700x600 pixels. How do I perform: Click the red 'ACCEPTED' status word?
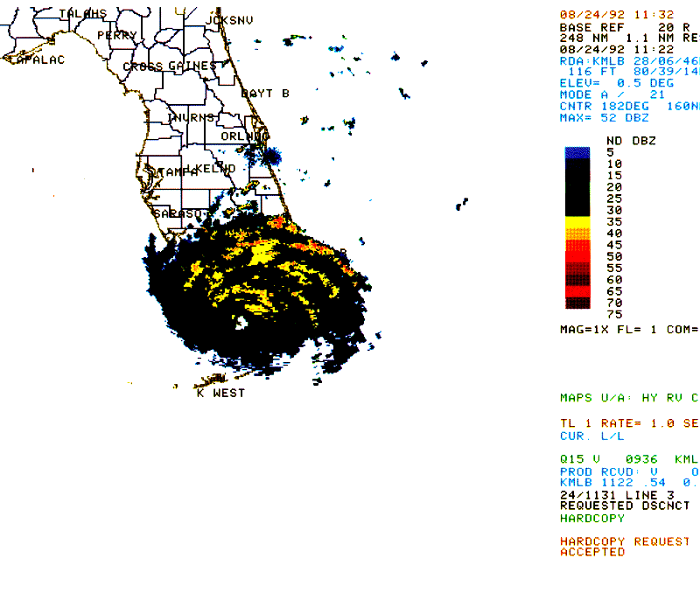592,553
